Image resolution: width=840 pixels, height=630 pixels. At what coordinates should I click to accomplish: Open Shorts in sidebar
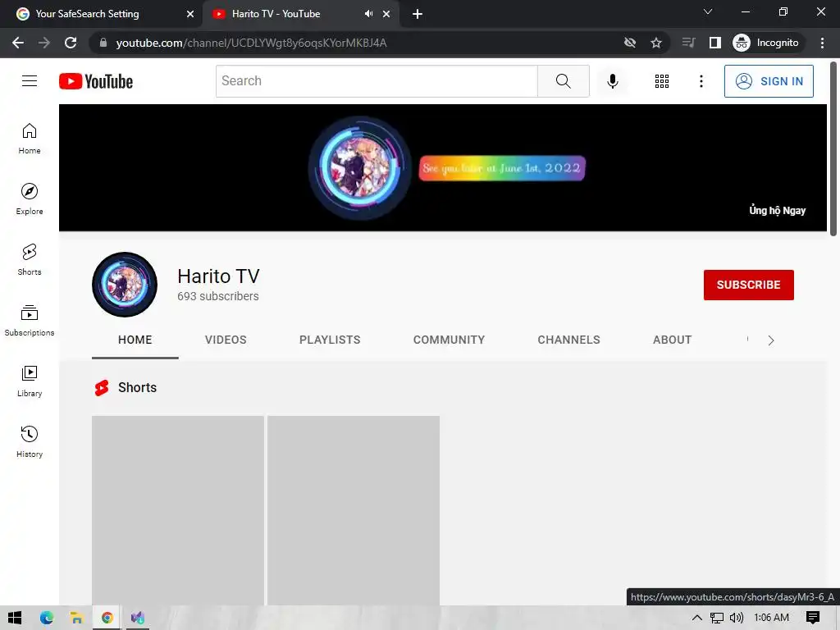[30, 260]
